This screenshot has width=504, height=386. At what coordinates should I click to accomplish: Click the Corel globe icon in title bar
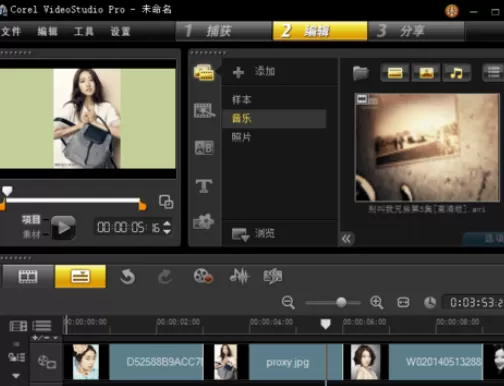[x=452, y=11]
